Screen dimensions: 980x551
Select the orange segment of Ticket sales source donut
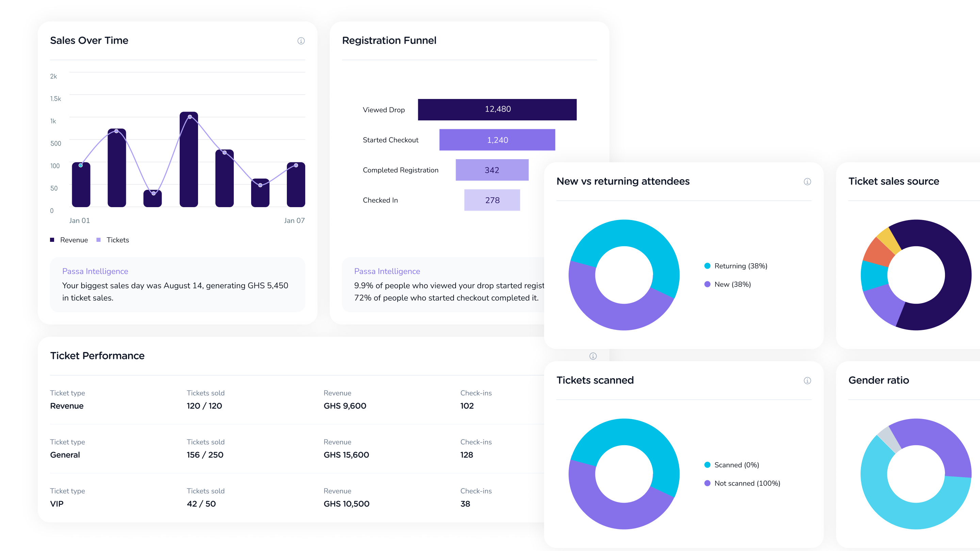878,253
